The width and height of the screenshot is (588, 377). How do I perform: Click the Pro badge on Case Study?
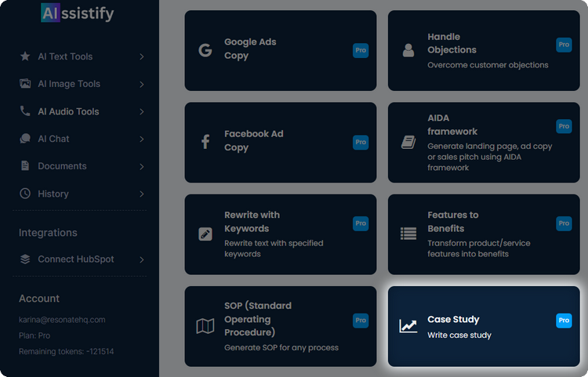[564, 320]
